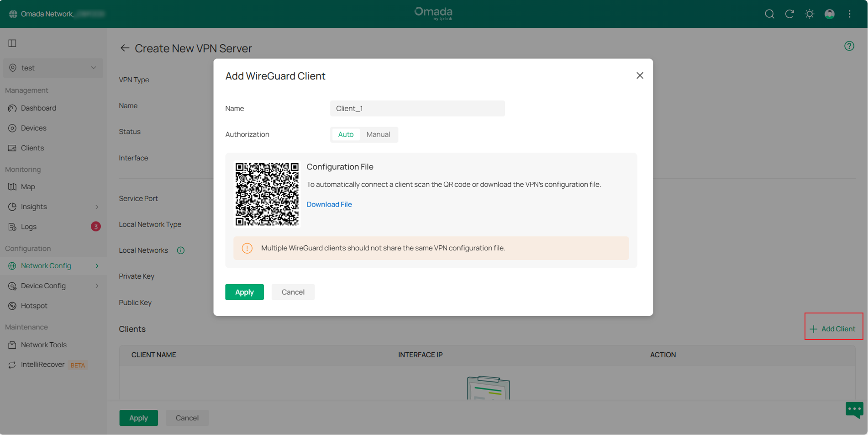Click the refresh icon in the top bar
The image size is (868, 435).
pos(789,14)
